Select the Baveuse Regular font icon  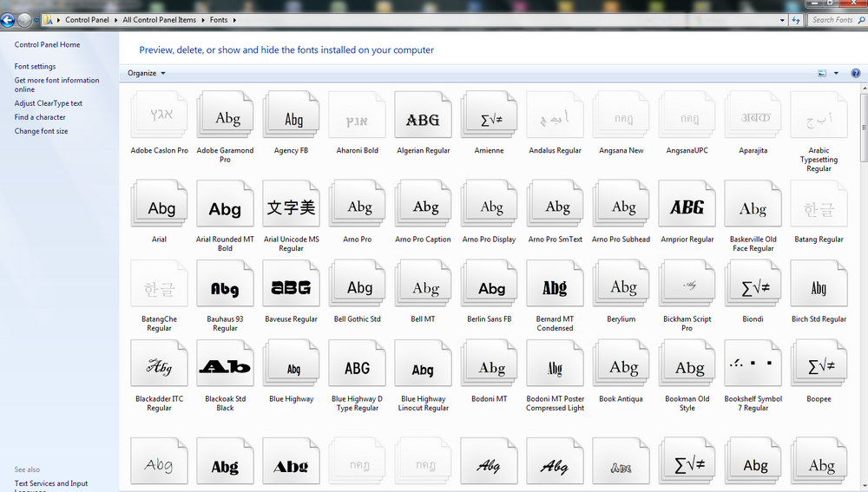[x=291, y=284]
